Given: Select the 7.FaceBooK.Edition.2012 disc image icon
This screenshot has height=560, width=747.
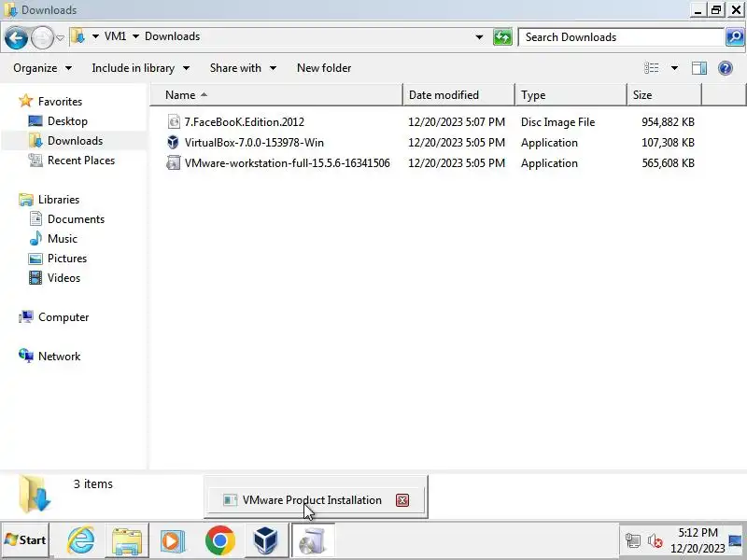Looking at the screenshot, I should 174,122.
